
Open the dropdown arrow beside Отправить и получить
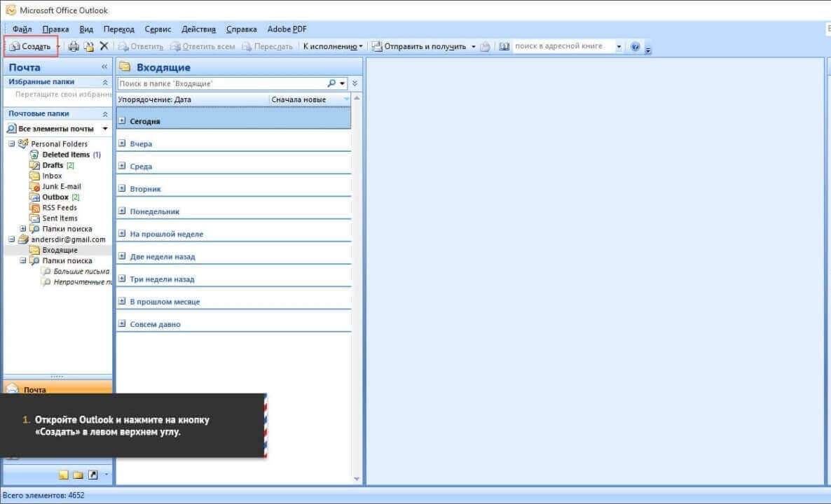click(x=473, y=47)
